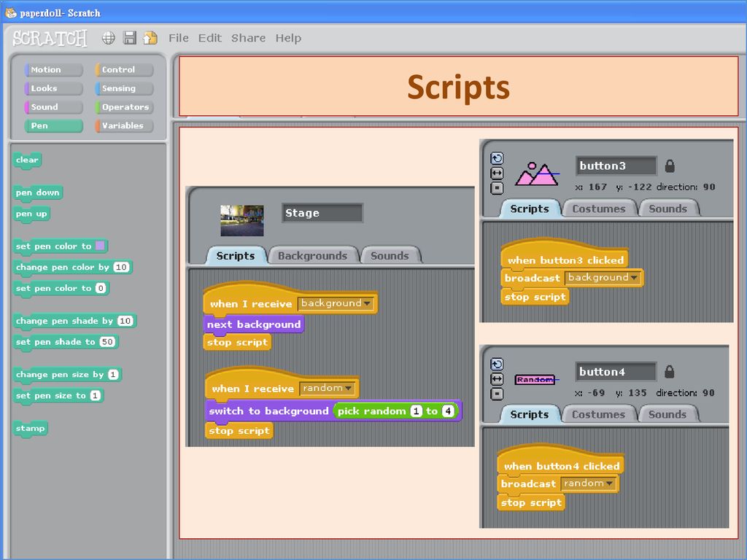747x560 pixels.
Task: Click the lock icon beside button3
Action: pyautogui.click(x=670, y=166)
